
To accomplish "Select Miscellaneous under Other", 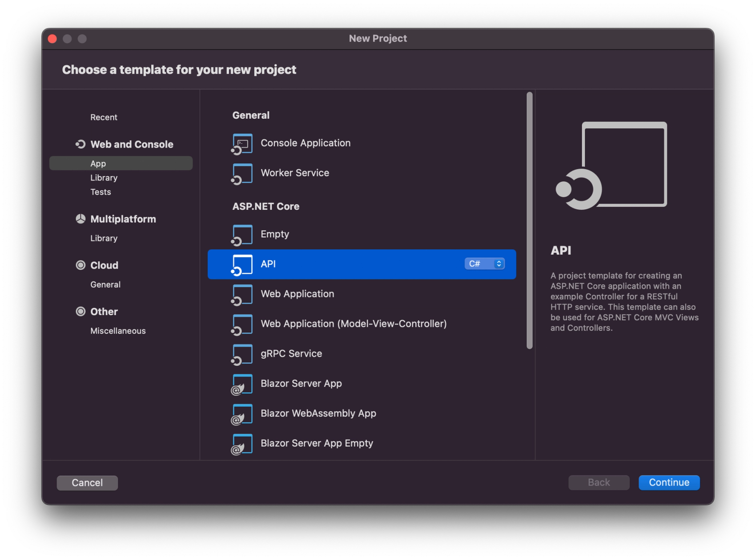I will (x=118, y=330).
